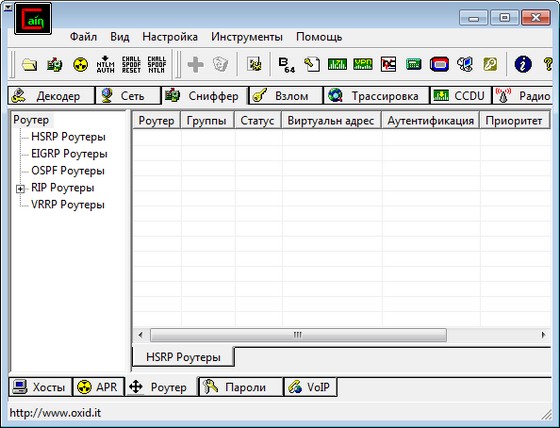This screenshot has width=560, height=428.
Task: Click the horizontal scrollbar thumb
Action: tap(298, 335)
